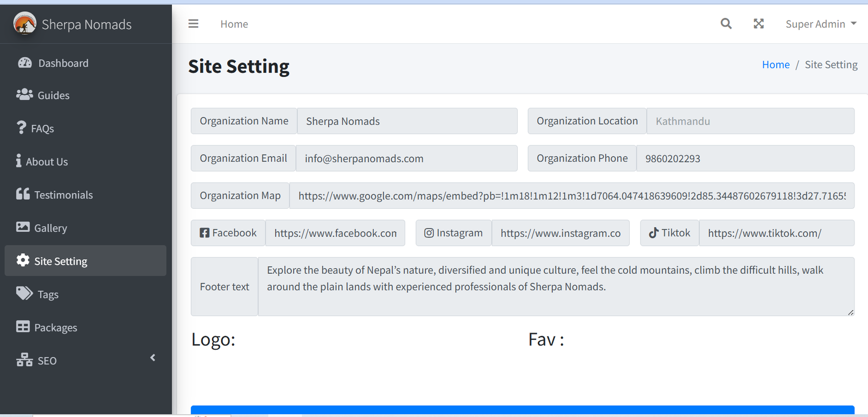Screen dimensions: 868x417
Task: Click the Organization Map URL field
Action: [x=571, y=196]
